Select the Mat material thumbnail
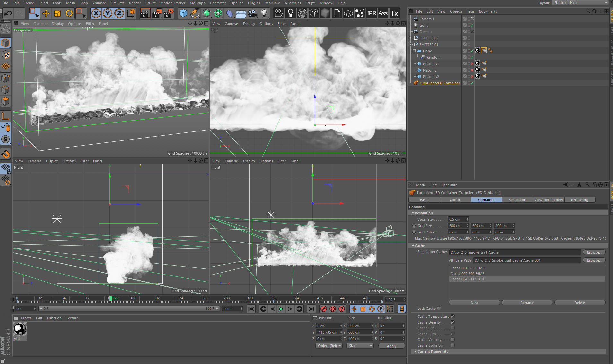The width and height of the screenshot is (613, 364). click(20, 330)
